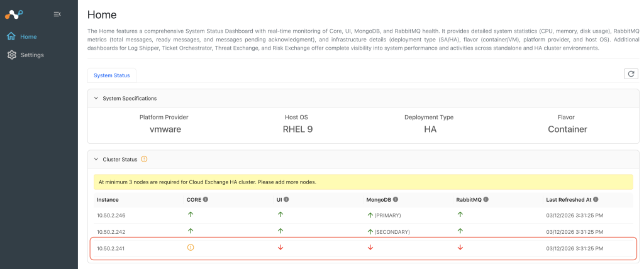Click UI up arrow for 10.50.2.242
The width and height of the screenshot is (644, 269).
pyautogui.click(x=280, y=231)
